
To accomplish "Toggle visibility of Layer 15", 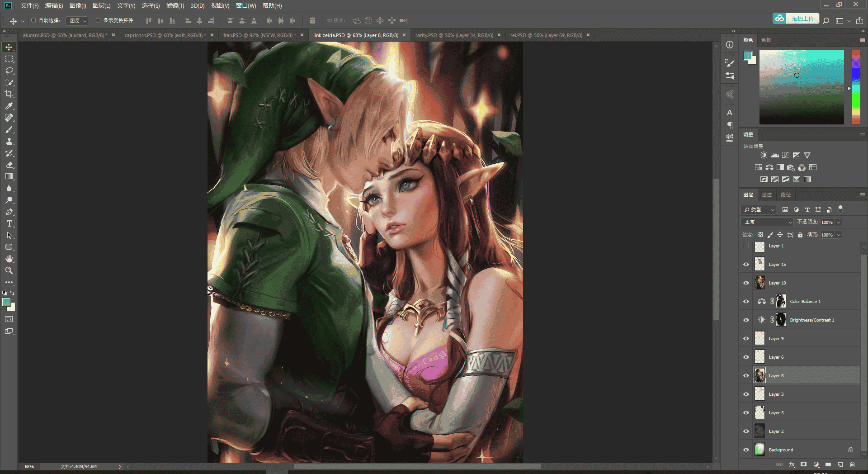I will (x=746, y=264).
